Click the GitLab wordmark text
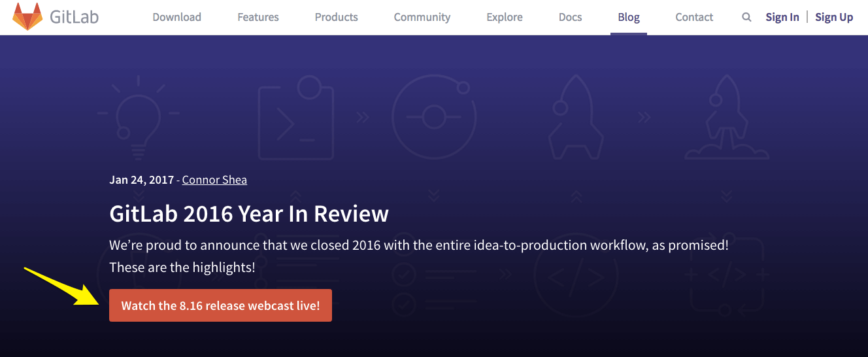Viewport: 868px width, 357px height. coord(75,17)
